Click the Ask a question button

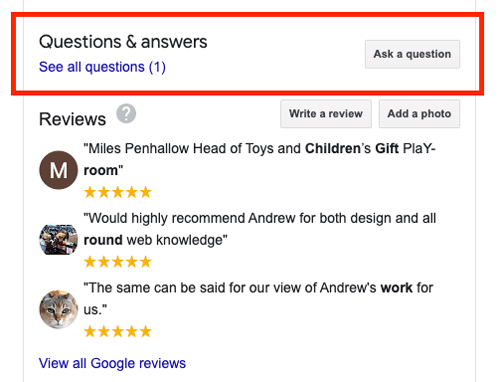412,54
